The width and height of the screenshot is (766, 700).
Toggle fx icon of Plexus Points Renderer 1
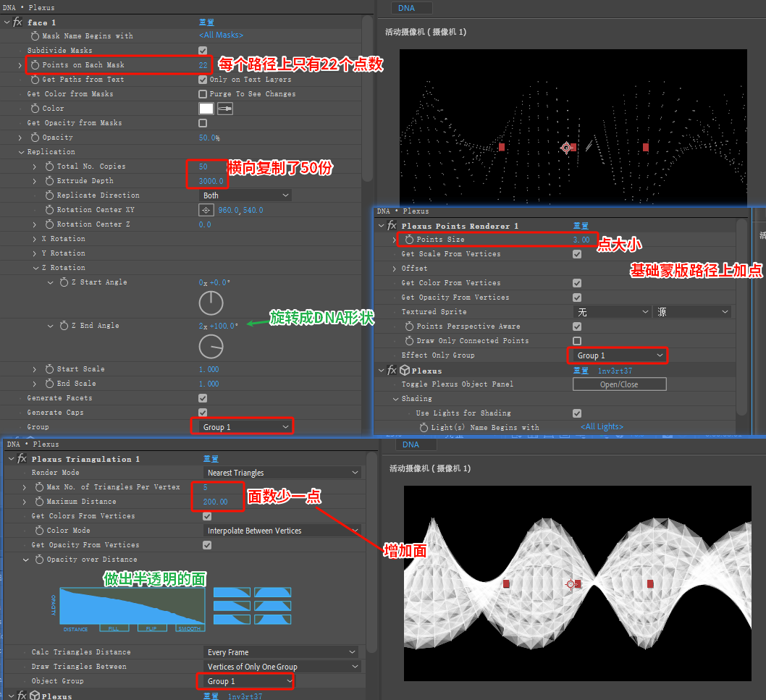[x=392, y=226]
